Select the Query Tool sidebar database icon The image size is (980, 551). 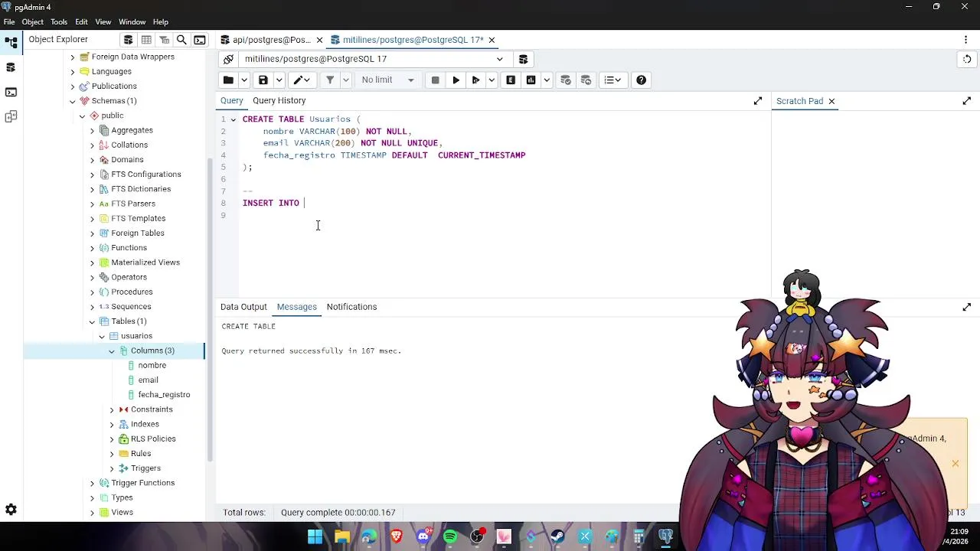(11, 67)
